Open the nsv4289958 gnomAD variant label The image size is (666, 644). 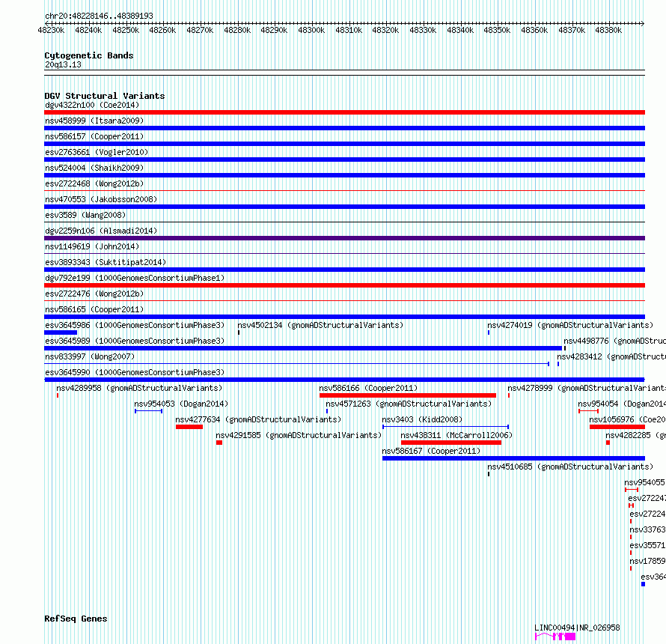click(x=139, y=388)
